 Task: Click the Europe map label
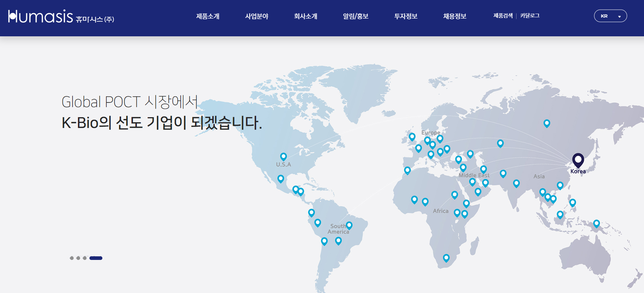point(431,133)
